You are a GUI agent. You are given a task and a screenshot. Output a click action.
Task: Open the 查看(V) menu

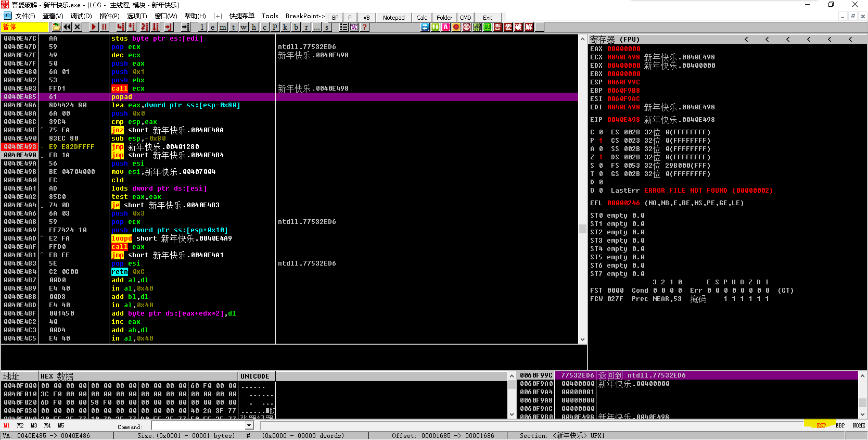click(x=53, y=16)
